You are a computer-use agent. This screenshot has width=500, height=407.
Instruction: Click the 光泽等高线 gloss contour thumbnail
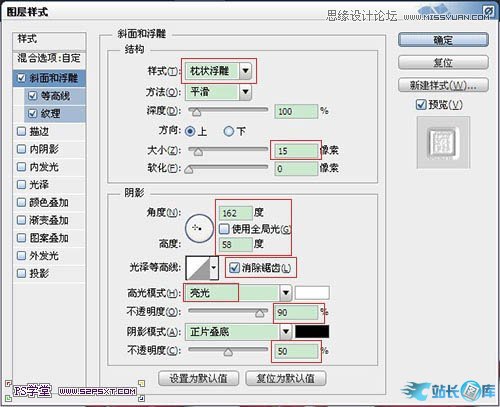(198, 268)
